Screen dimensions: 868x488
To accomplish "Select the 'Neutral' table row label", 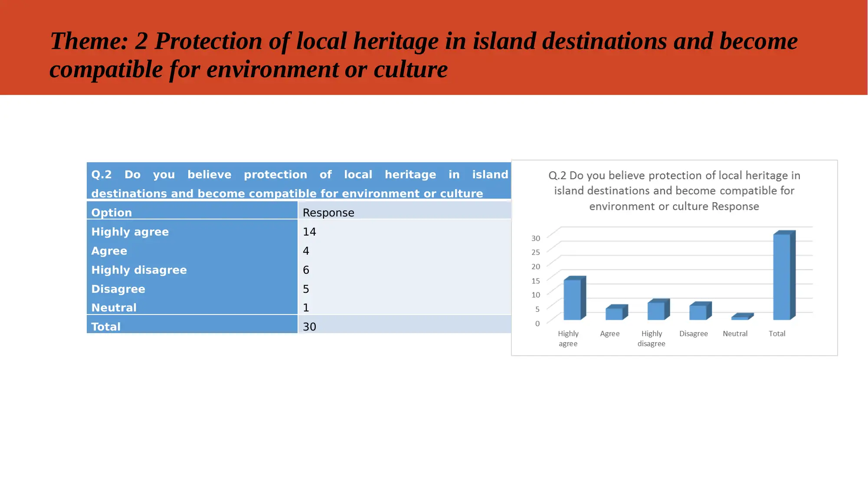I will click(x=114, y=308).
